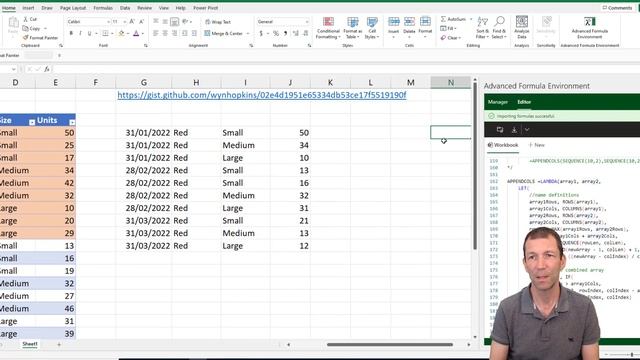Click the Percent Style icon
The width and height of the screenshot is (640, 360).
click(276, 33)
